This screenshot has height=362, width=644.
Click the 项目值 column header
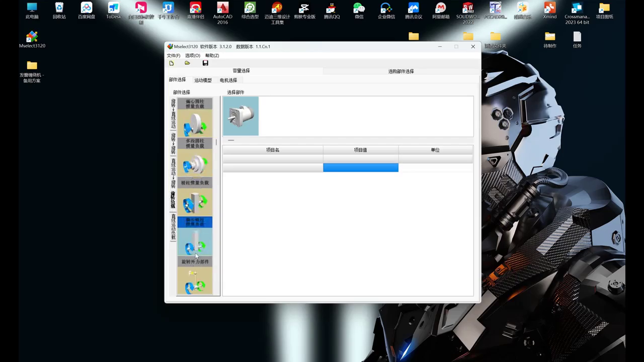point(360,150)
